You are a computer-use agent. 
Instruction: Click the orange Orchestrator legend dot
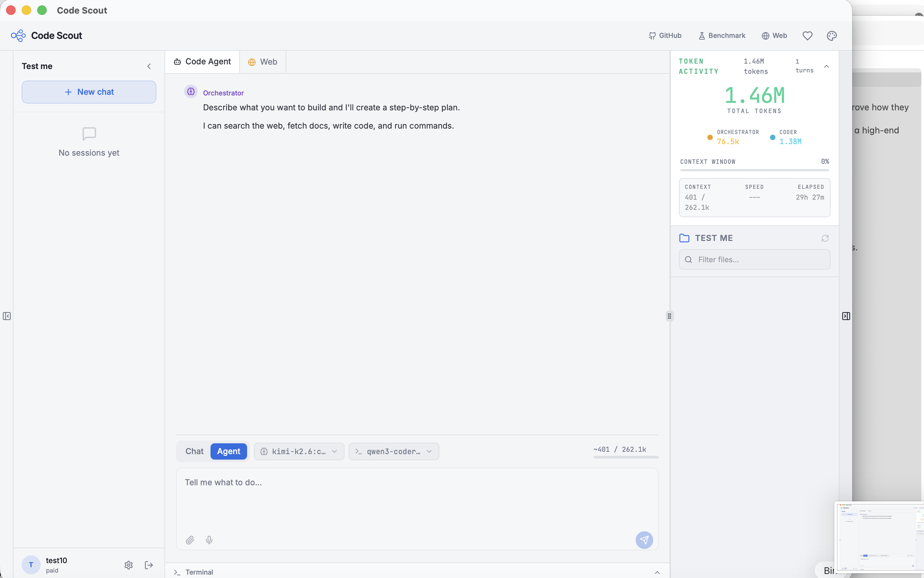710,137
